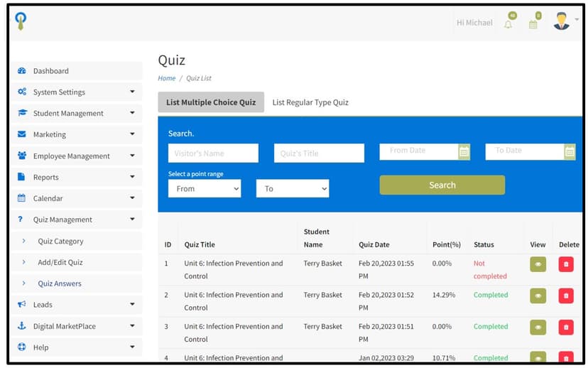This screenshot has width=588, height=368.
Task: Select the List Multiple Choice Quiz tab
Action: click(x=211, y=102)
